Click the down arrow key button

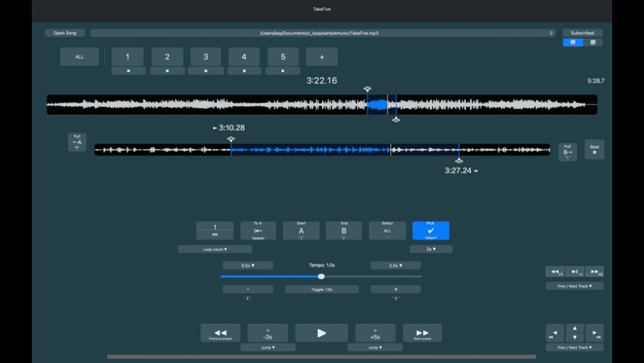tap(574, 338)
